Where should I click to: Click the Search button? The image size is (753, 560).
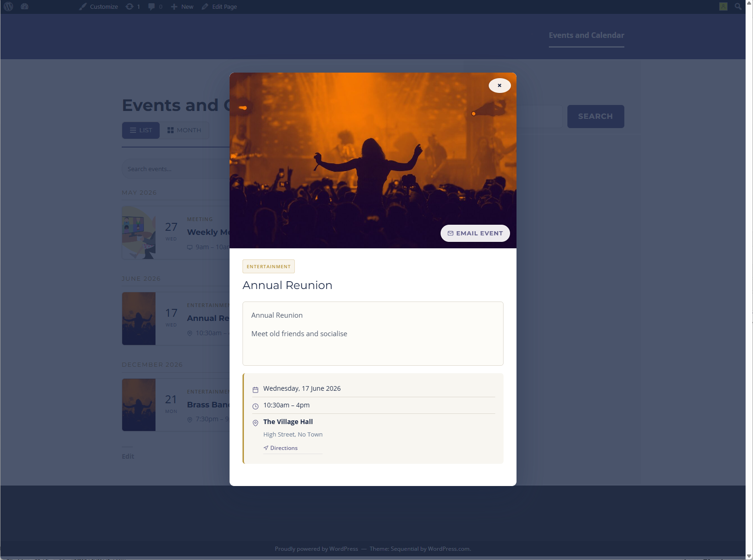point(596,117)
